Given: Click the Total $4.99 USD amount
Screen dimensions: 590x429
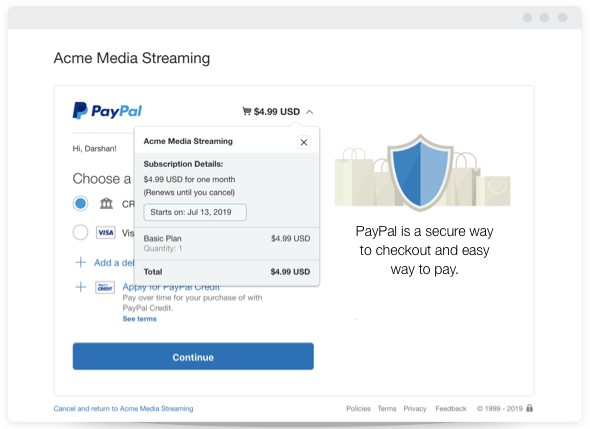Looking at the screenshot, I should click(290, 272).
